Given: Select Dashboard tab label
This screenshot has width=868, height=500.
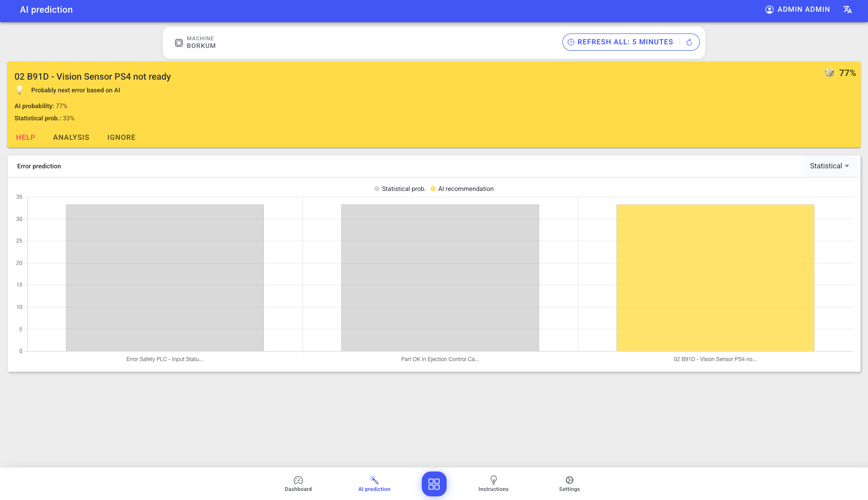Looking at the screenshot, I should (x=298, y=489).
